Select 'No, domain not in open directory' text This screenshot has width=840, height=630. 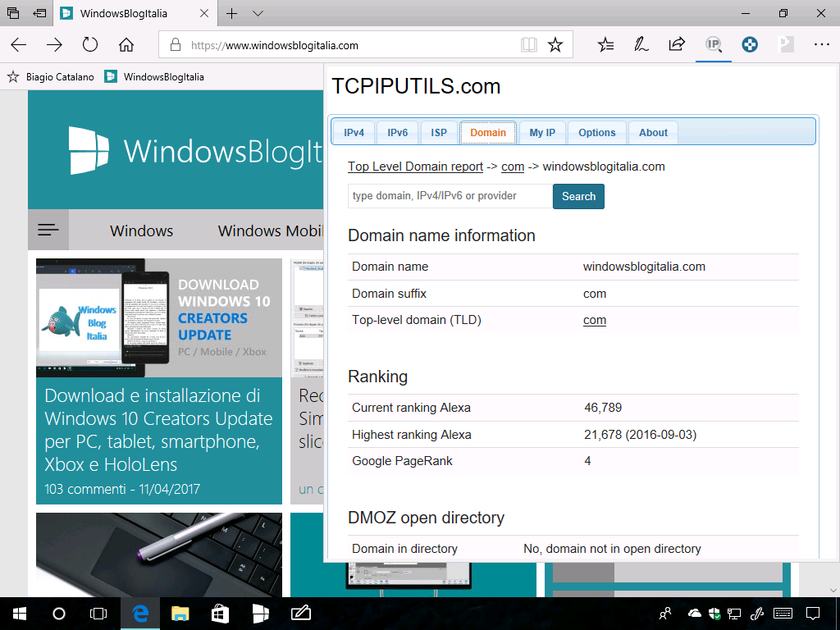(x=612, y=549)
